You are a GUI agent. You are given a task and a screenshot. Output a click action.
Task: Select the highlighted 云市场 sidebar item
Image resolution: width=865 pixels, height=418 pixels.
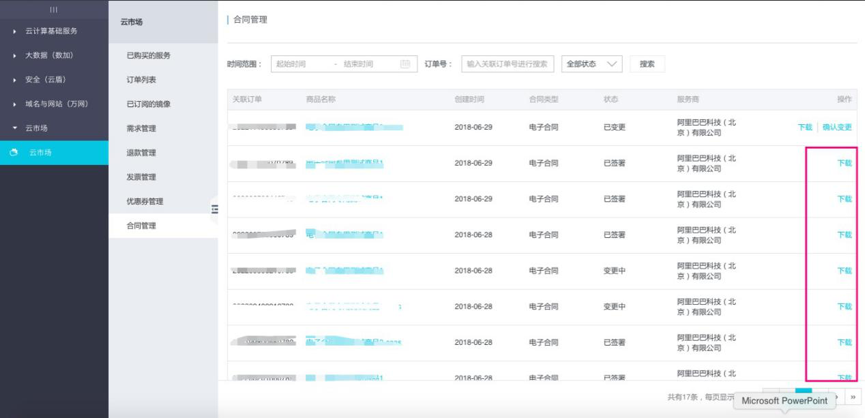point(54,153)
